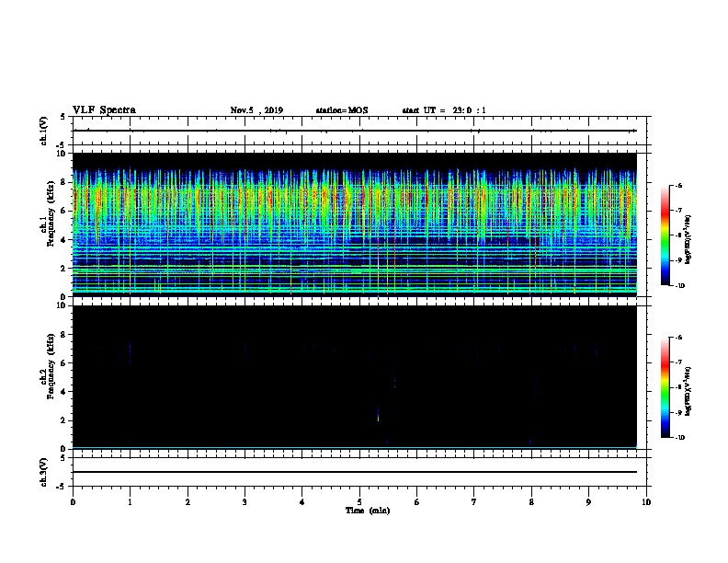Image resolution: width=728 pixels, height=563 pixels.
Task: Click the ch.2 spectrogram color scale bar
Action: tap(665, 387)
